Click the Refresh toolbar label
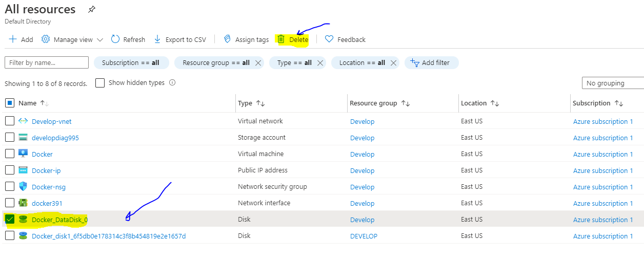The width and height of the screenshot is (644, 261). click(x=134, y=39)
